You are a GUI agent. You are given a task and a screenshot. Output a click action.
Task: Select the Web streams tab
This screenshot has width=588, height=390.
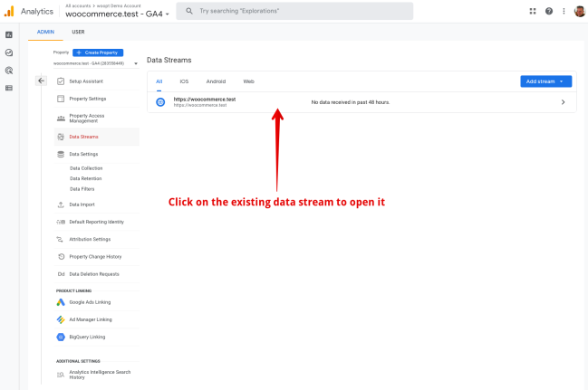[248, 81]
